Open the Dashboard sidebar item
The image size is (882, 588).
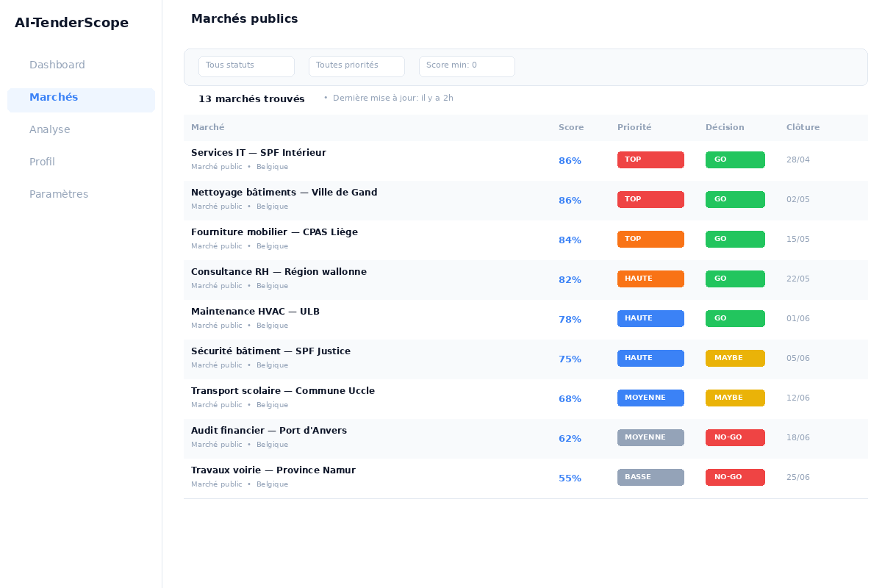pyautogui.click(x=57, y=65)
